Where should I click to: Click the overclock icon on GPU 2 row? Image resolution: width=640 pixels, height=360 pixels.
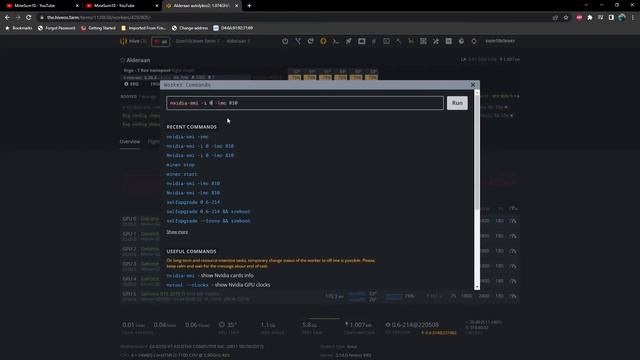513,251
